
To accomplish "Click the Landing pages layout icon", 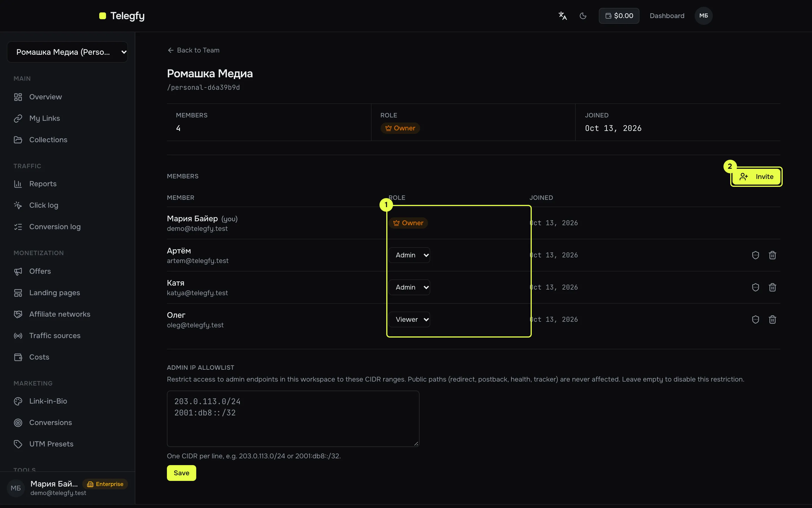I will tap(18, 293).
